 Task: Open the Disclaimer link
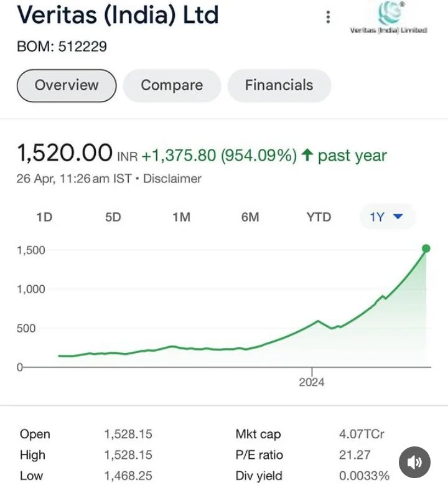pyautogui.click(x=172, y=179)
